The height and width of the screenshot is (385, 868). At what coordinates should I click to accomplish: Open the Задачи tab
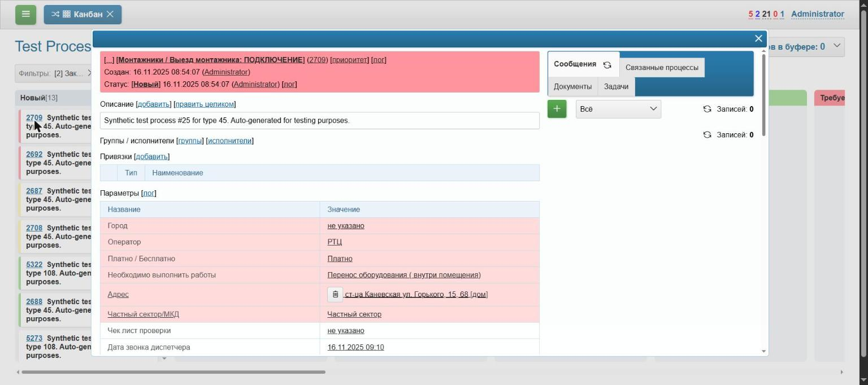point(616,86)
